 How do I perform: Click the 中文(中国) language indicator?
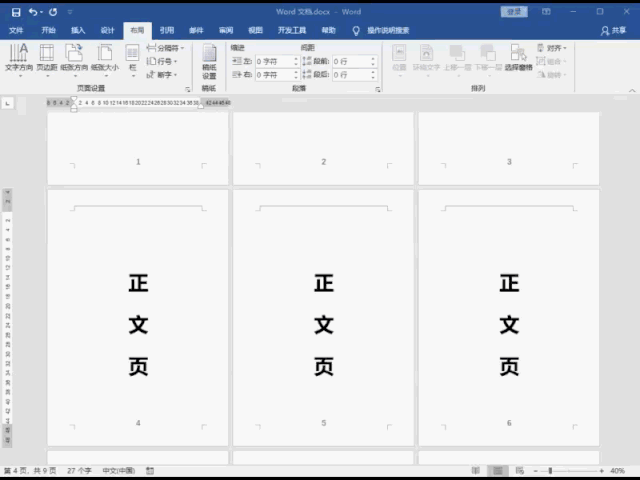(x=118, y=471)
